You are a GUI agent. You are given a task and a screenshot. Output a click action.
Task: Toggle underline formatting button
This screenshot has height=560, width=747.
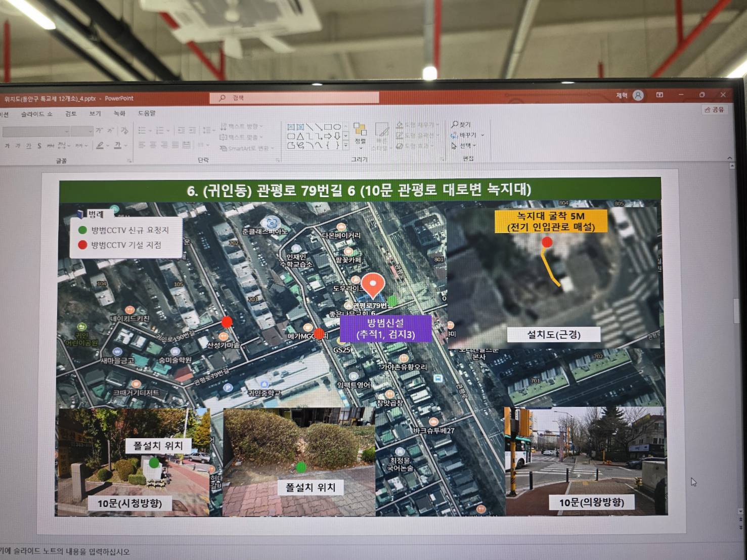pos(28,146)
